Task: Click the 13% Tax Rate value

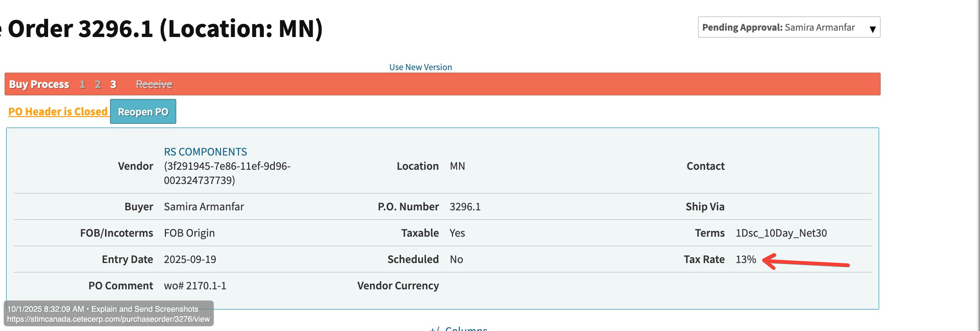Action: pos(745,259)
